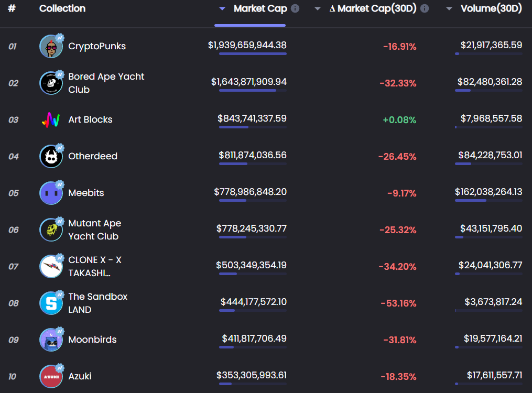Screen dimensions: 532x393
Task: Click market cap value $353,305,993.61
Action: point(252,375)
